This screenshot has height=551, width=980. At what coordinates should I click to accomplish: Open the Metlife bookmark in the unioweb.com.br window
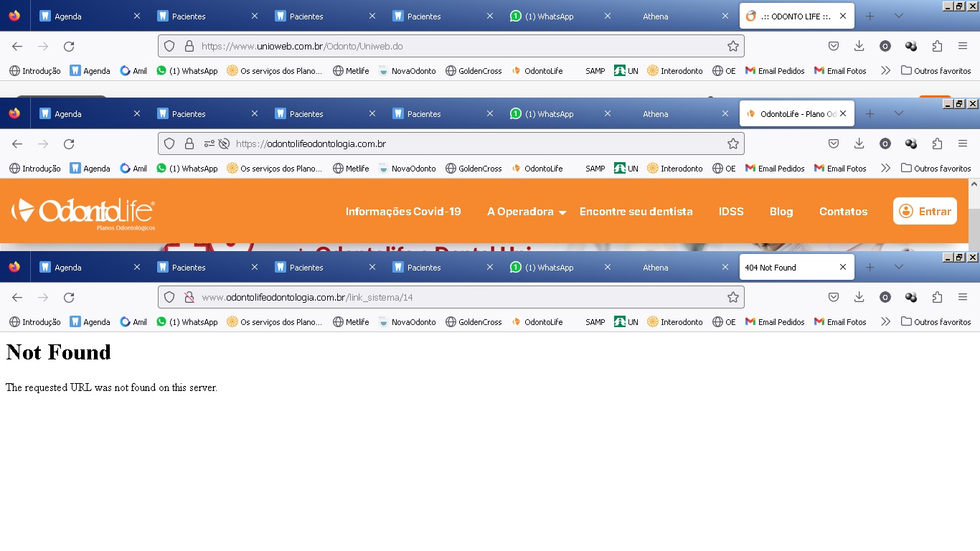[351, 71]
